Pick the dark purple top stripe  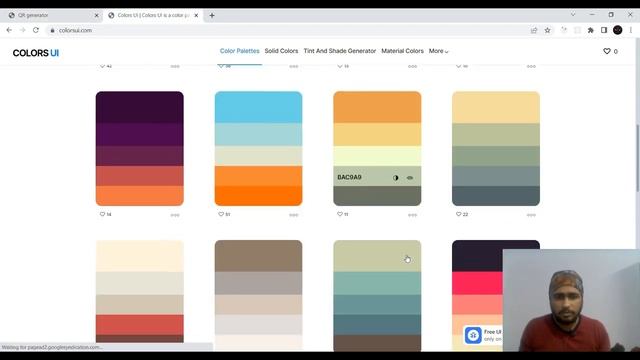(140, 107)
